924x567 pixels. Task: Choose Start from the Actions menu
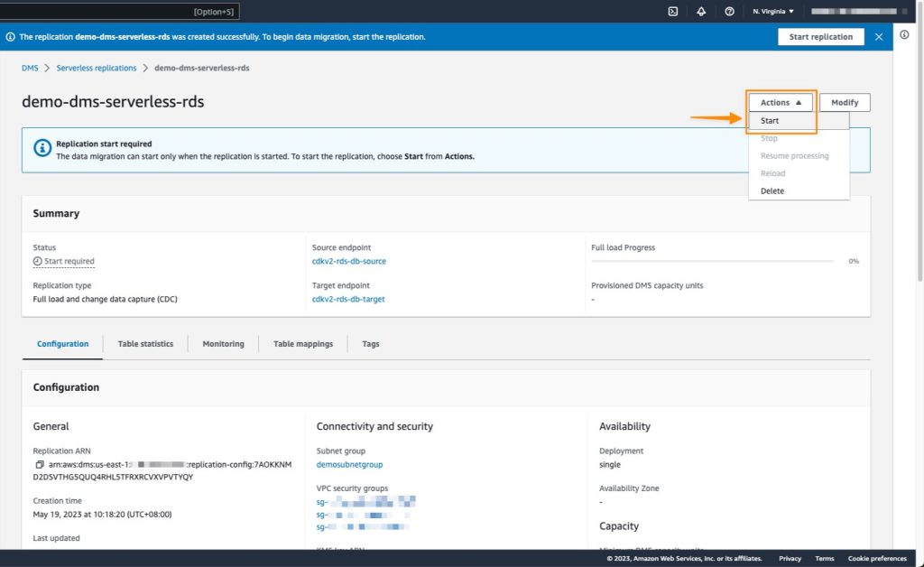[x=799, y=120]
